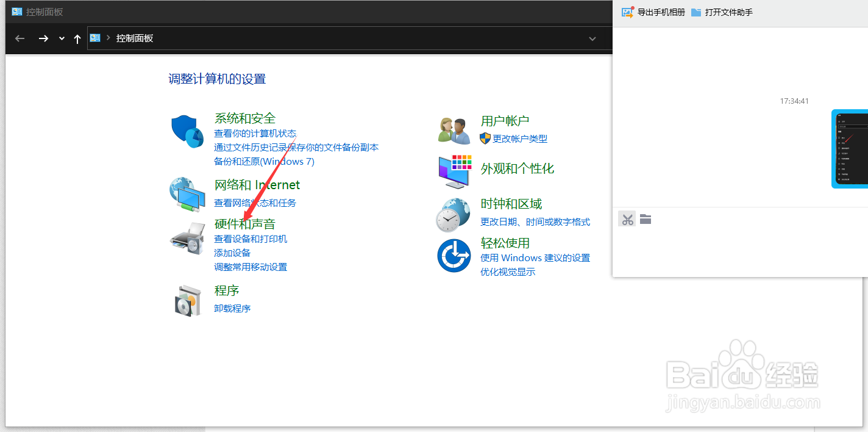Open 备份和还原(Windows 7) link

pyautogui.click(x=264, y=162)
